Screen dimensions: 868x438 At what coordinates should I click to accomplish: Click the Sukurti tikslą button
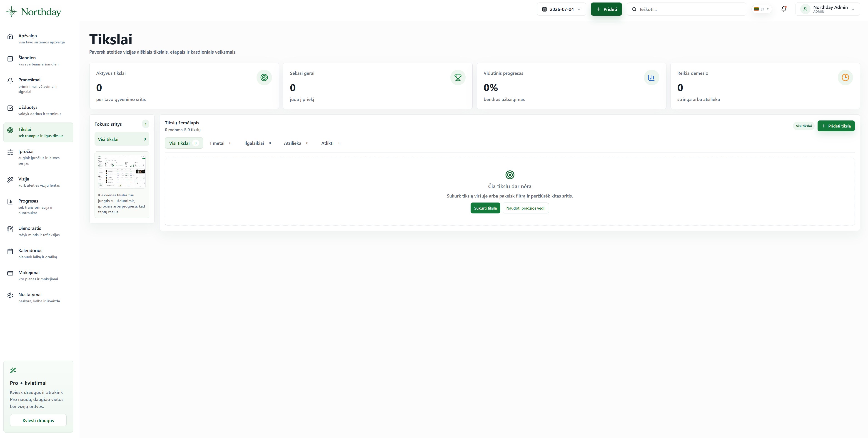tap(485, 208)
